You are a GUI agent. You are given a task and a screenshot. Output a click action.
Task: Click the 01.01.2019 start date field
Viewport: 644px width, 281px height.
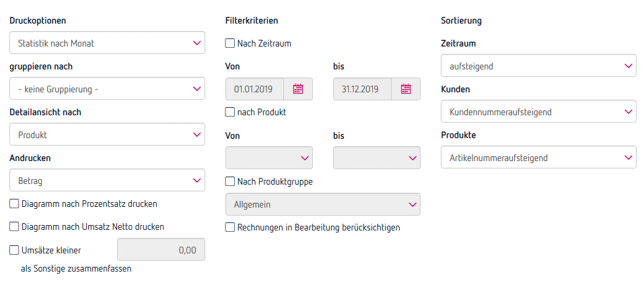pos(254,89)
